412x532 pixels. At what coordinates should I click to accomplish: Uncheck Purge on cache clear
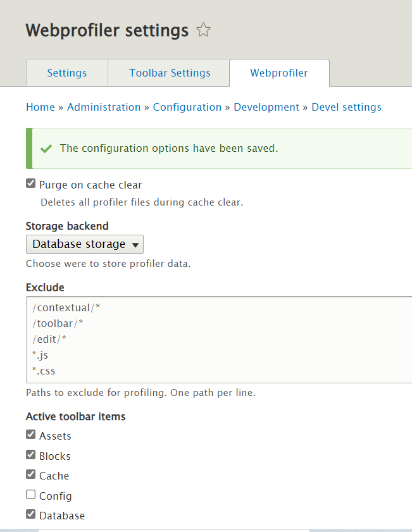click(30, 183)
